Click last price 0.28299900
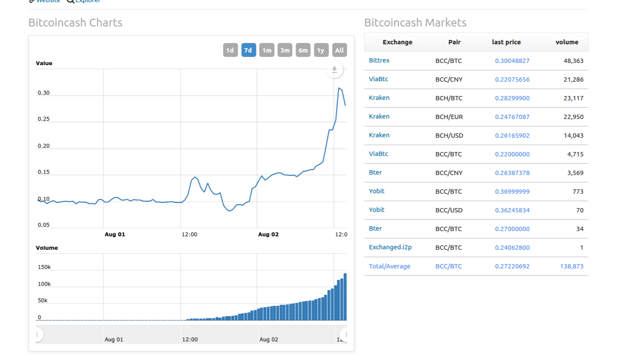 pyautogui.click(x=512, y=98)
